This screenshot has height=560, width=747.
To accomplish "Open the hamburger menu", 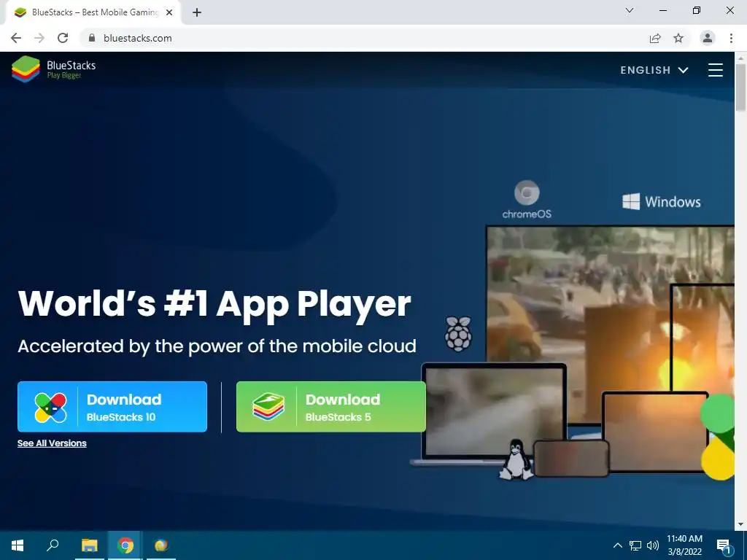I will (x=715, y=70).
